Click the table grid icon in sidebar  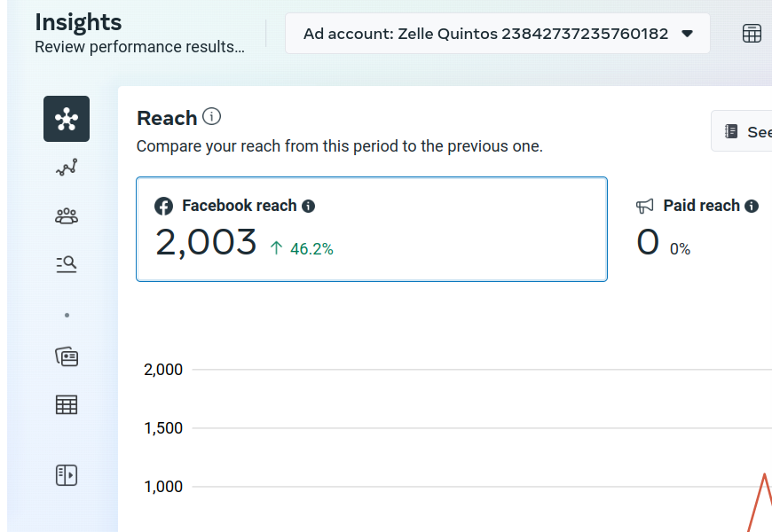pos(67,405)
